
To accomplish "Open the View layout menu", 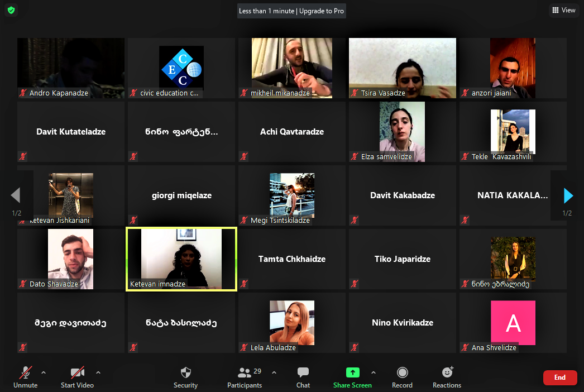I will point(563,10).
